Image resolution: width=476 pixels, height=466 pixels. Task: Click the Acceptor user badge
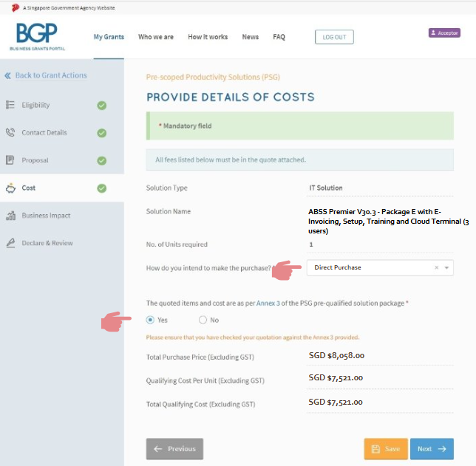[444, 32]
